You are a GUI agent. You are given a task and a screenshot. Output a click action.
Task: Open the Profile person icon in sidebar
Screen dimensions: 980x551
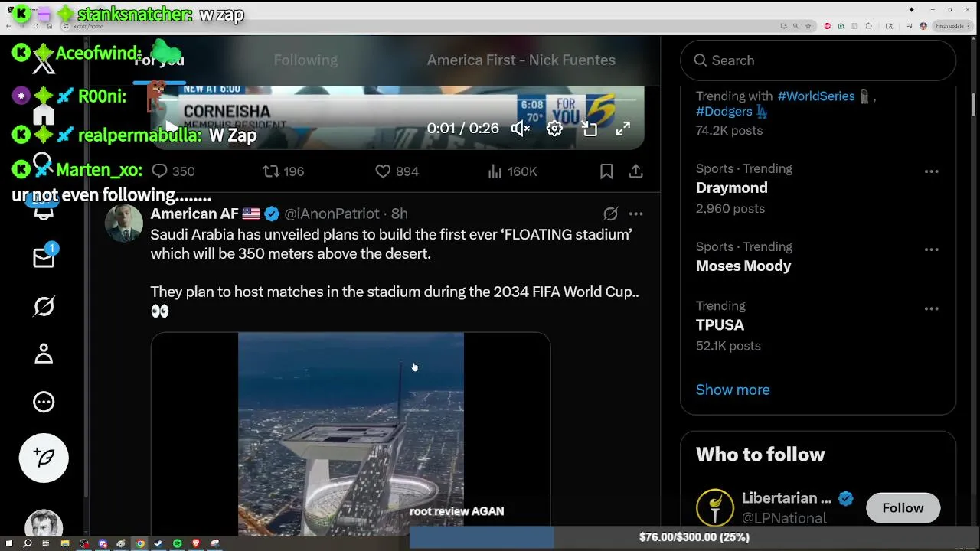[x=44, y=354]
